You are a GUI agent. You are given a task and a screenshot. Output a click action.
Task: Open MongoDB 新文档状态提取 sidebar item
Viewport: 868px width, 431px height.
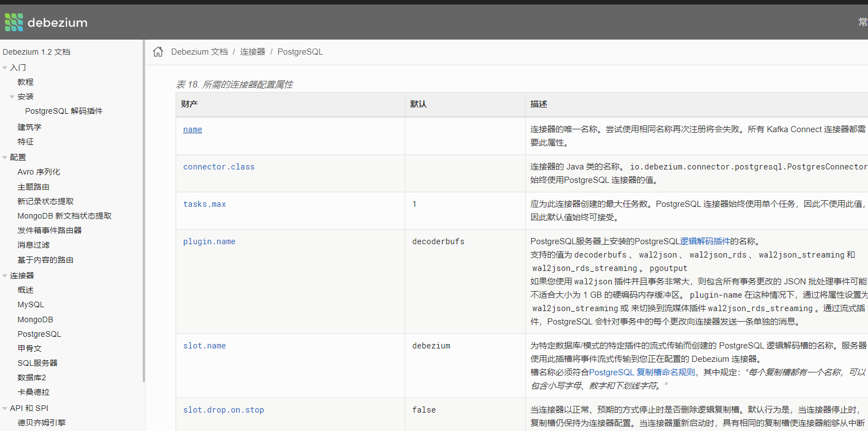pyautogui.click(x=65, y=216)
